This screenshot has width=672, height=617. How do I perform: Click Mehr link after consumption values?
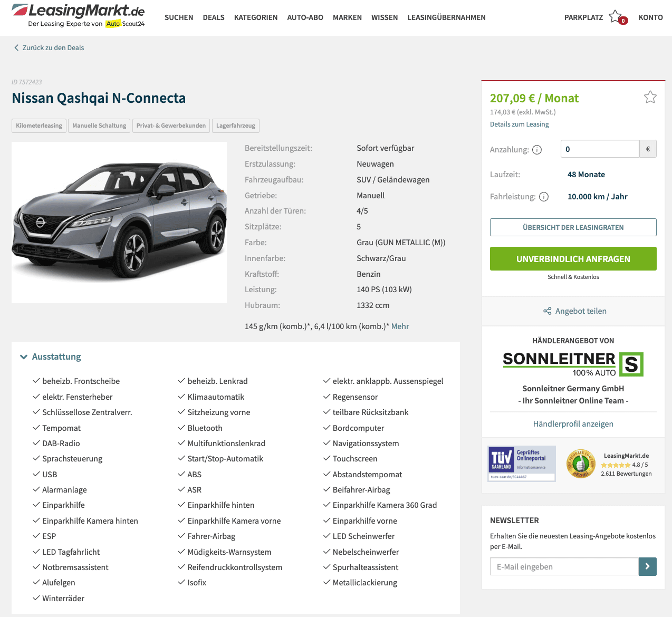pyautogui.click(x=400, y=326)
